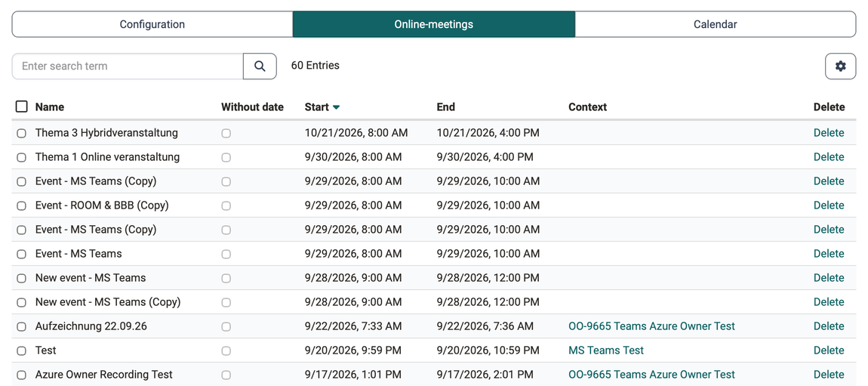Click start time 9/30/2026, 8:00 AM
This screenshot has height=386, width=868.
(x=353, y=157)
